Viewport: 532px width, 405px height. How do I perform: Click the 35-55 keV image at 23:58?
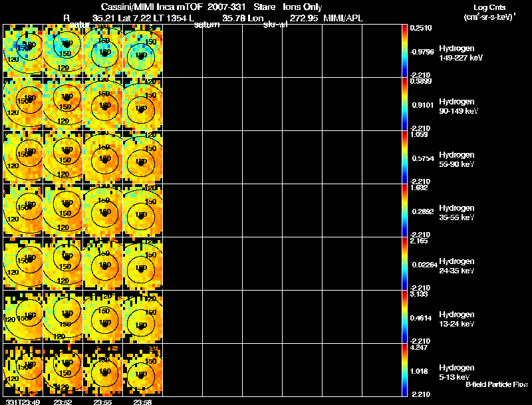[x=142, y=211]
